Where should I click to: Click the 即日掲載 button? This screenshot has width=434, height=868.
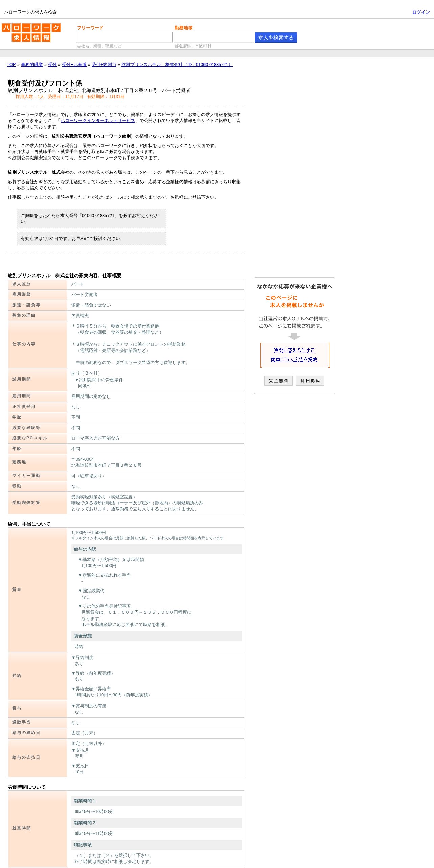coord(310,381)
